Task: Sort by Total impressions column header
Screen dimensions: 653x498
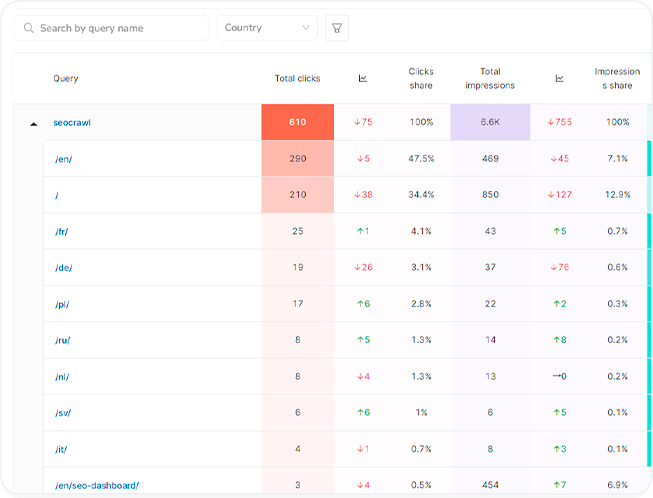Action: (490, 78)
